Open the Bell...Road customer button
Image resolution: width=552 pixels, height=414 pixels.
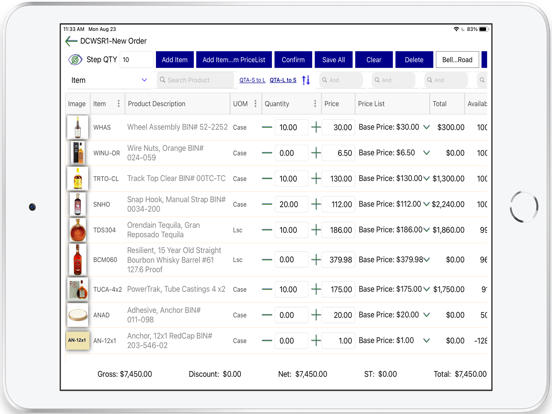(x=457, y=59)
